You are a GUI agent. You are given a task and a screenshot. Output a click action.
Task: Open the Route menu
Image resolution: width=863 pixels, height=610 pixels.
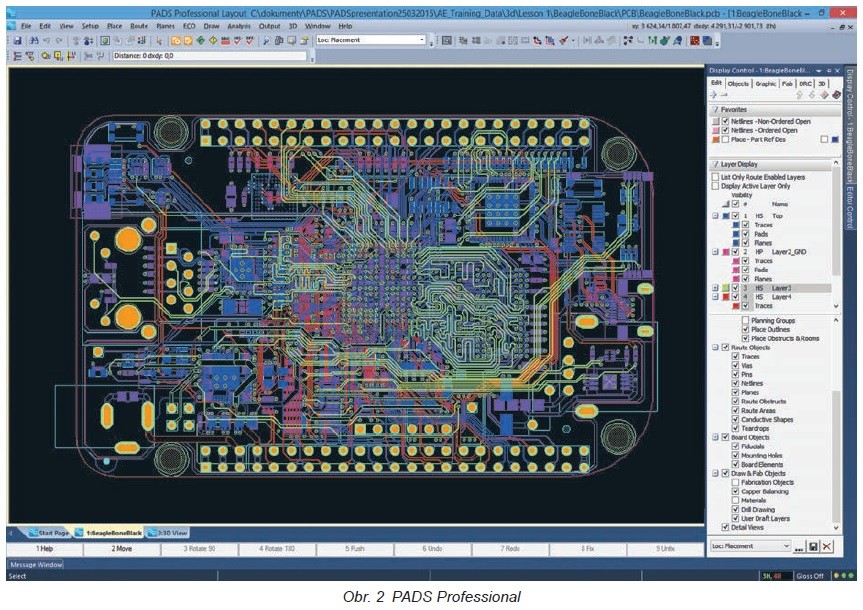click(x=138, y=23)
